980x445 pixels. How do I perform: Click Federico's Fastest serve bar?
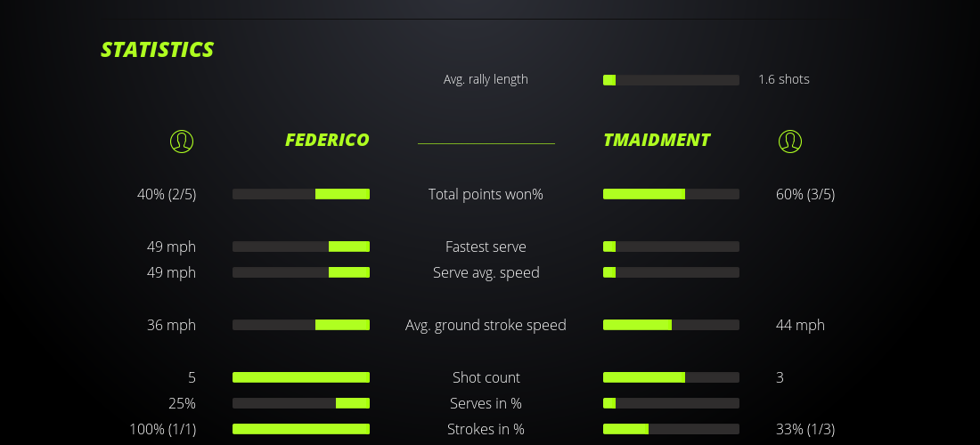click(x=301, y=247)
